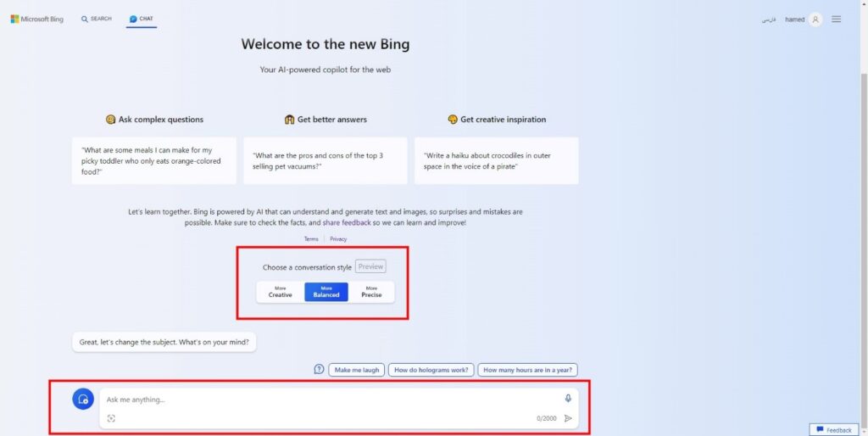Click the hamed username text
This screenshot has height=436, width=868.
pyautogui.click(x=795, y=20)
